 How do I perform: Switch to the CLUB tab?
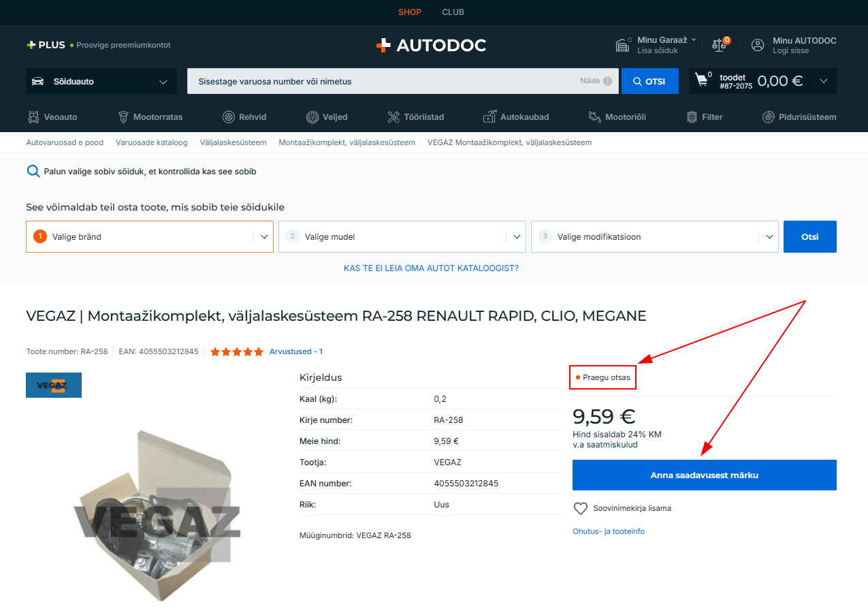point(453,12)
